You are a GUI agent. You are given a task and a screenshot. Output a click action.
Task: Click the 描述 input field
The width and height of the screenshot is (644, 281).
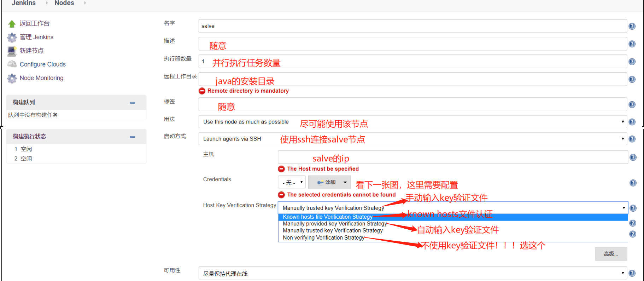(412, 44)
